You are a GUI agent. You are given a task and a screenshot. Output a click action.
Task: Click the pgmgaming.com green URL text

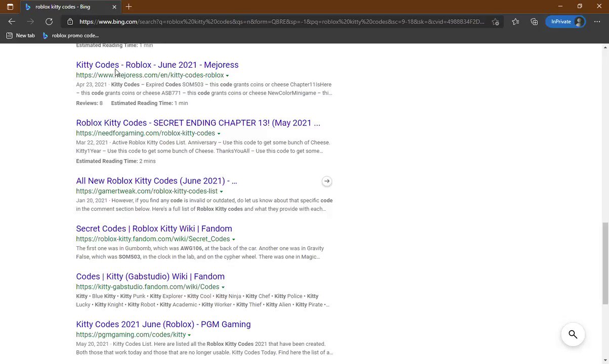pyautogui.click(x=131, y=335)
